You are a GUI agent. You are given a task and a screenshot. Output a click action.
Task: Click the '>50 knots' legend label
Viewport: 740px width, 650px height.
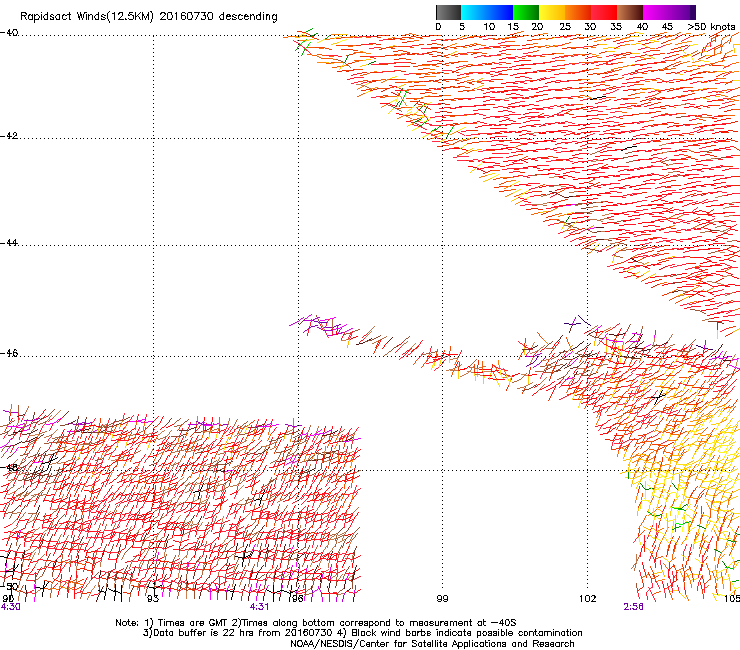point(711,27)
